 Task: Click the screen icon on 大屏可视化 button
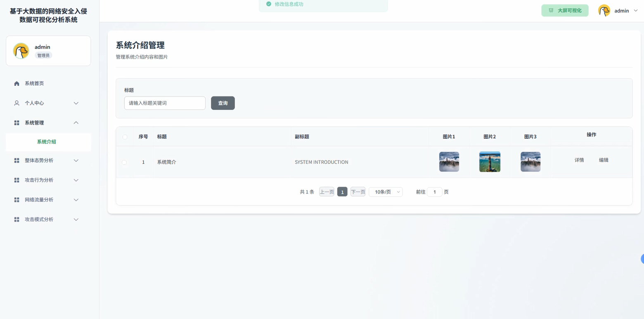point(551,11)
